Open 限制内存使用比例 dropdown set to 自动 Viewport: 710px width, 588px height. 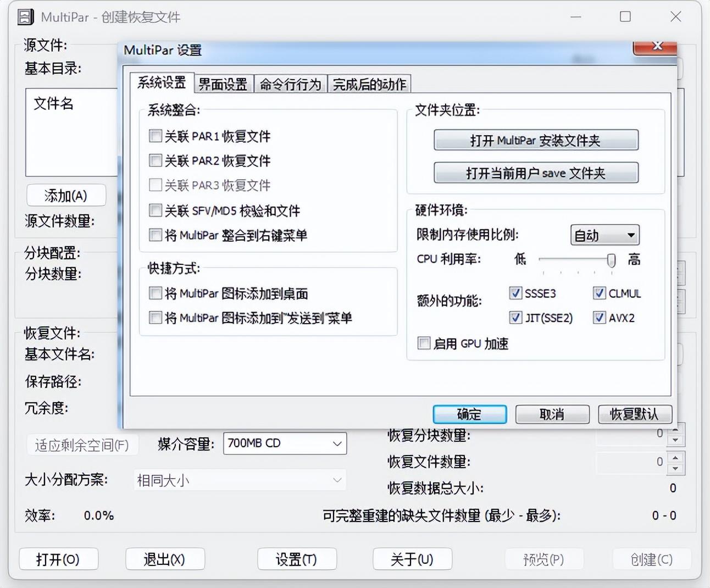[604, 235]
